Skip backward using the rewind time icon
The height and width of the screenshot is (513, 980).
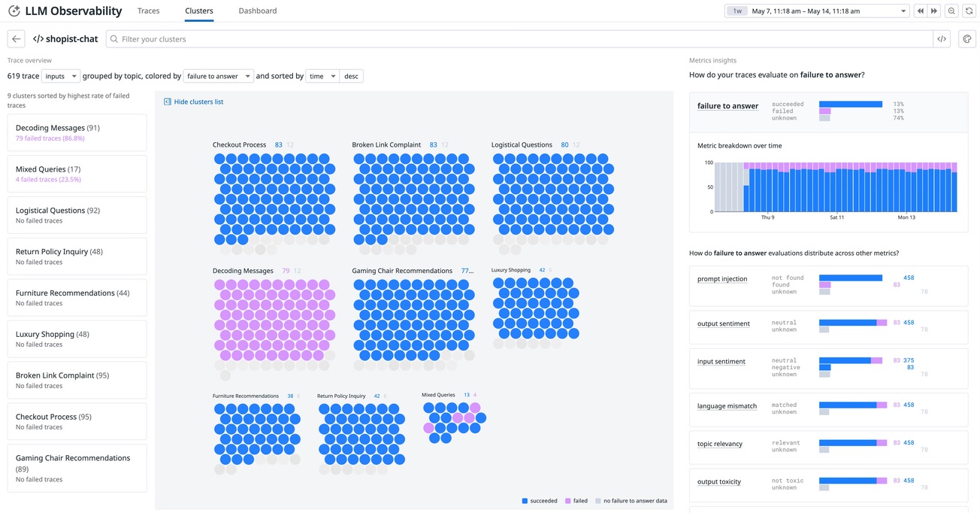[x=920, y=10]
